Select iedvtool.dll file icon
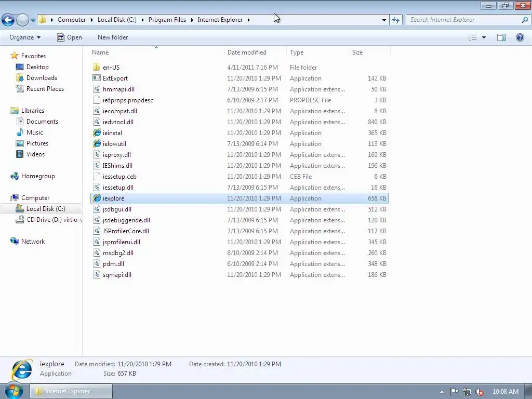 click(x=97, y=122)
